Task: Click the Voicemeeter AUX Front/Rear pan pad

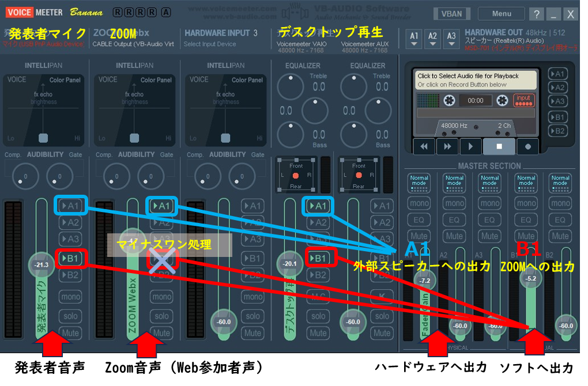Action: pos(359,175)
